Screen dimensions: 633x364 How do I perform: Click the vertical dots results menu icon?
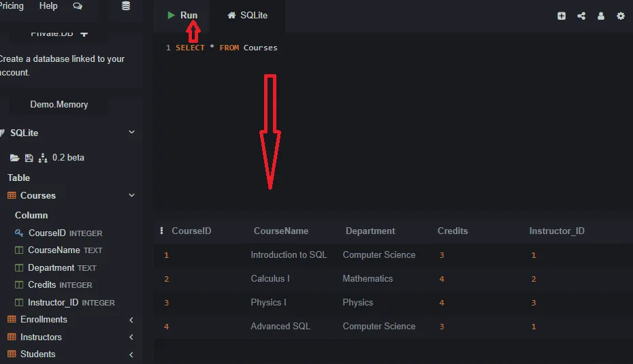161,231
